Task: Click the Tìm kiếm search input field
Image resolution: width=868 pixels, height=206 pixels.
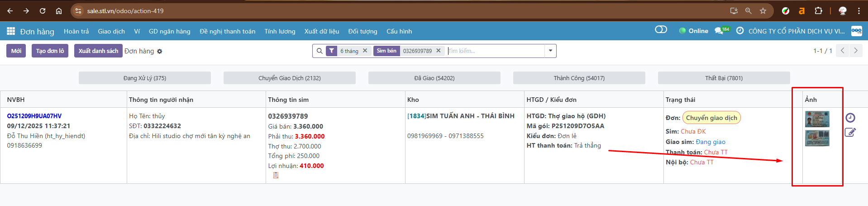Action: point(495,51)
